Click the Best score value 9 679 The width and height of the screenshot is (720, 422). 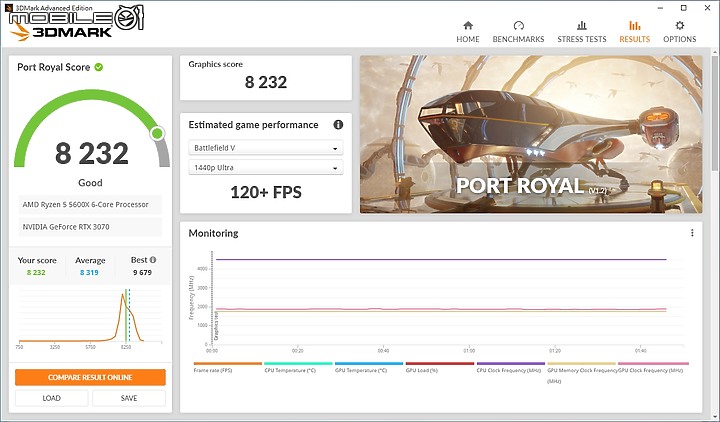tap(142, 272)
